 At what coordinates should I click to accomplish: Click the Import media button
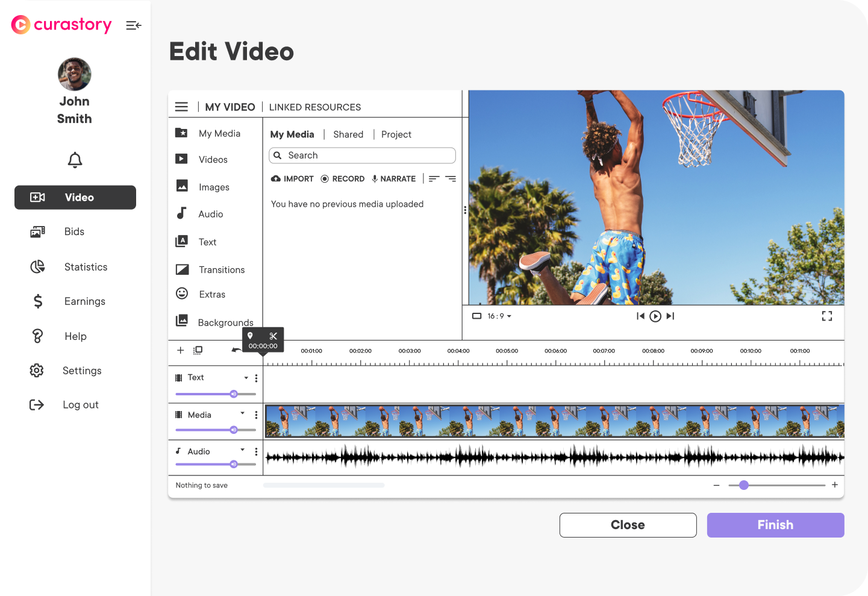click(x=293, y=179)
